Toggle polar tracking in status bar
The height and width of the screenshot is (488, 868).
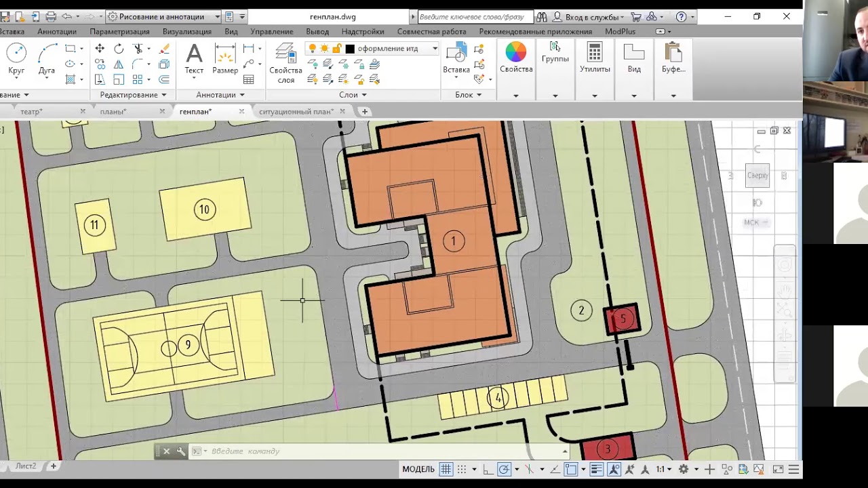tap(505, 469)
